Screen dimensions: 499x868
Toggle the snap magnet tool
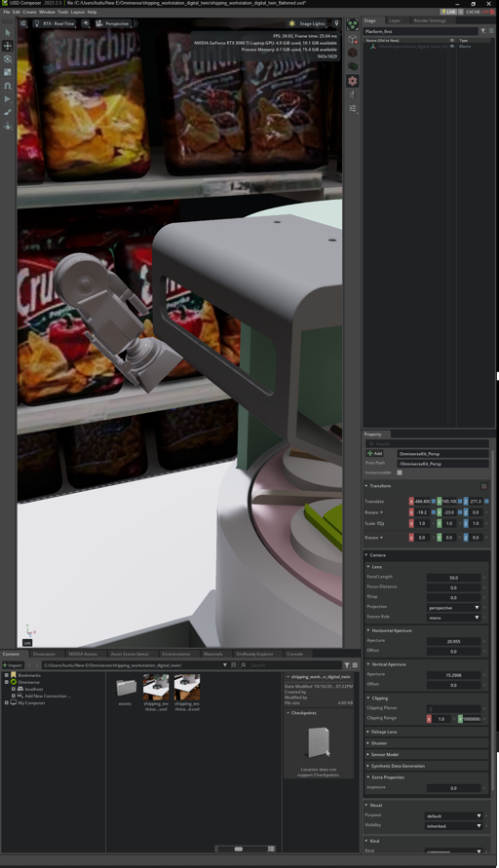coord(7,86)
